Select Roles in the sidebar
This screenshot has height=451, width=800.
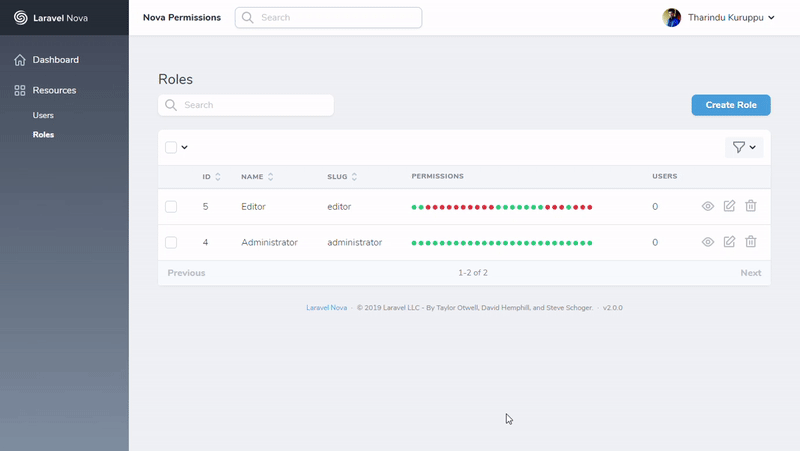[43, 134]
